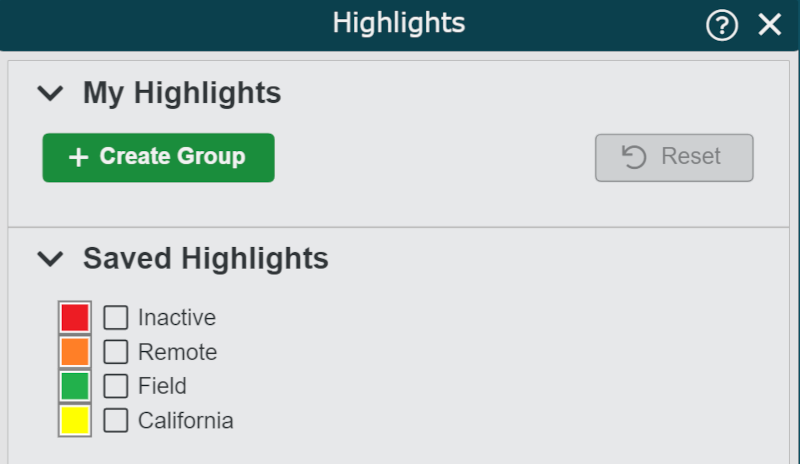Click the orange Remote color swatch
This screenshot has height=464, width=800.
click(x=75, y=352)
